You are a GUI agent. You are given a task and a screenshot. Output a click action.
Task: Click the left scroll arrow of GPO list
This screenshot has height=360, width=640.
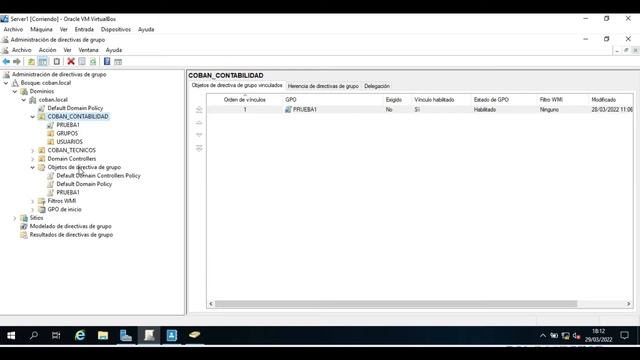[211, 304]
